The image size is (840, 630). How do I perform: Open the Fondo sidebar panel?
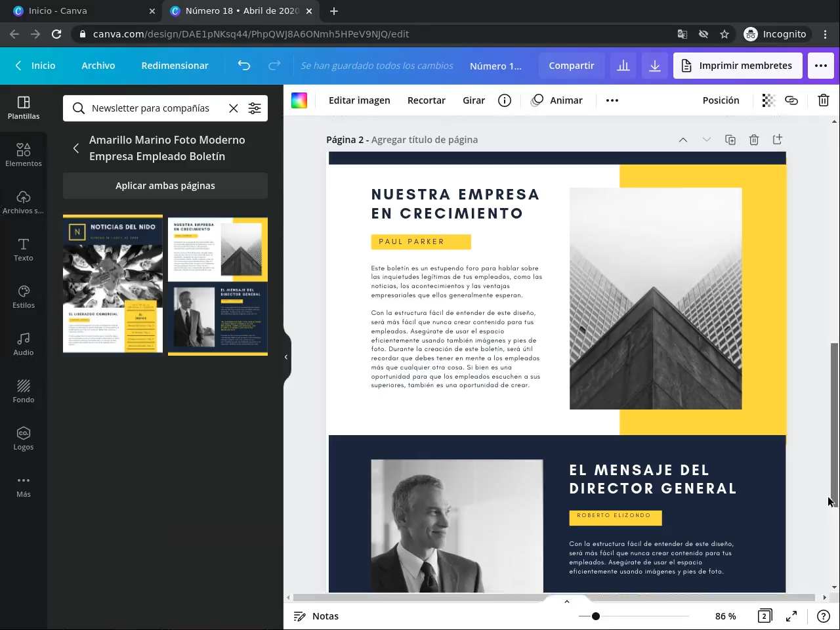(24, 392)
